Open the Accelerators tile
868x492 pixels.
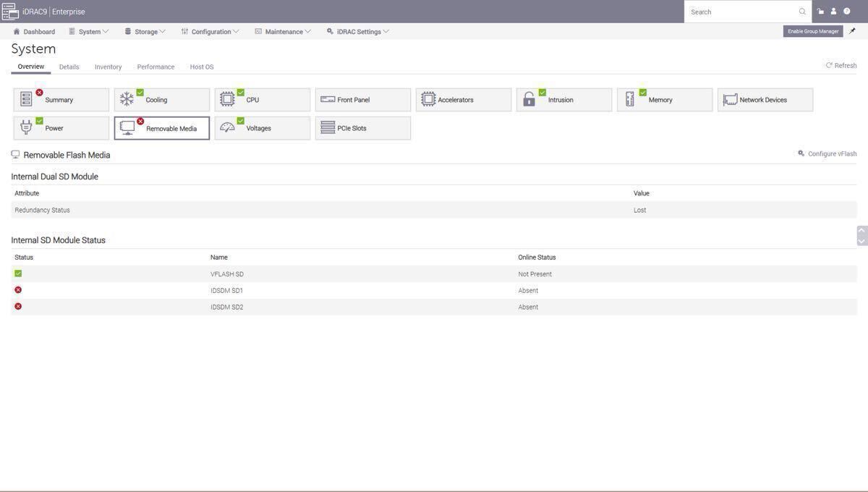[464, 100]
